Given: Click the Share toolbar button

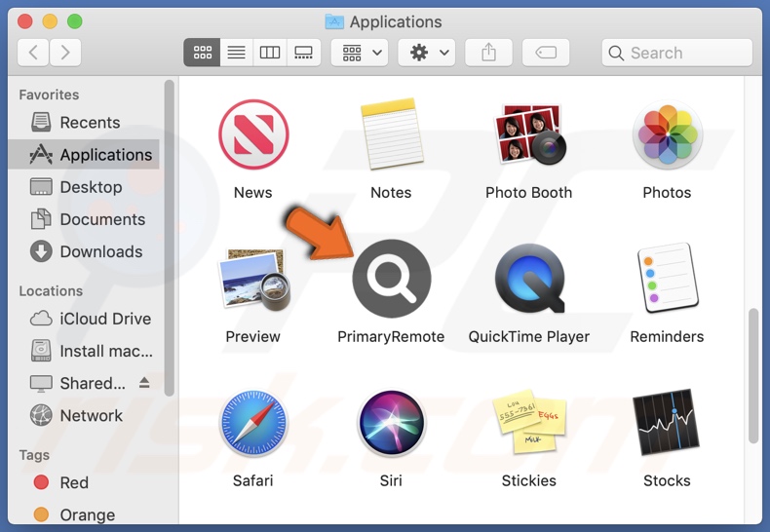Looking at the screenshot, I should pos(488,53).
